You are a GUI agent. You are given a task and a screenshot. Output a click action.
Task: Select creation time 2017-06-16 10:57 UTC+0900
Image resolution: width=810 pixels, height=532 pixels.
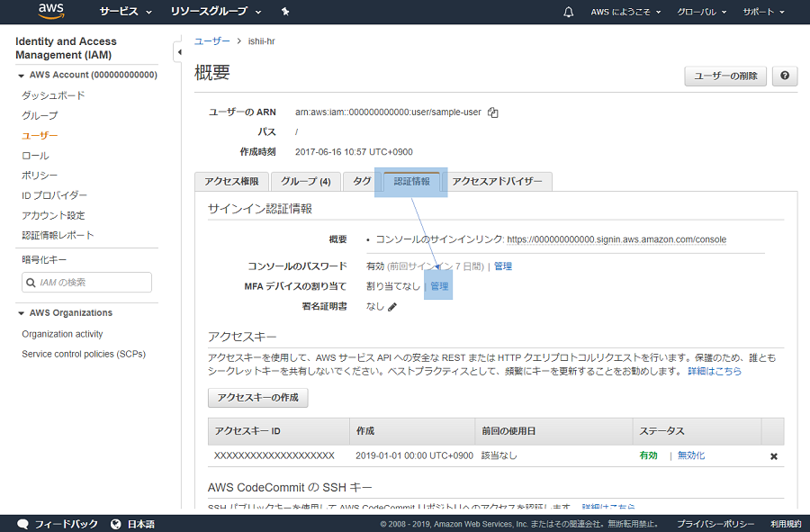tap(354, 152)
